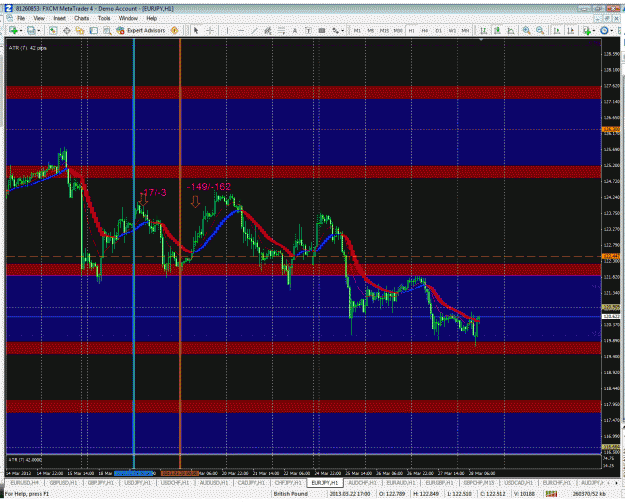
Task: Open the EURGBP,H1 chart tab
Action: tap(439, 483)
